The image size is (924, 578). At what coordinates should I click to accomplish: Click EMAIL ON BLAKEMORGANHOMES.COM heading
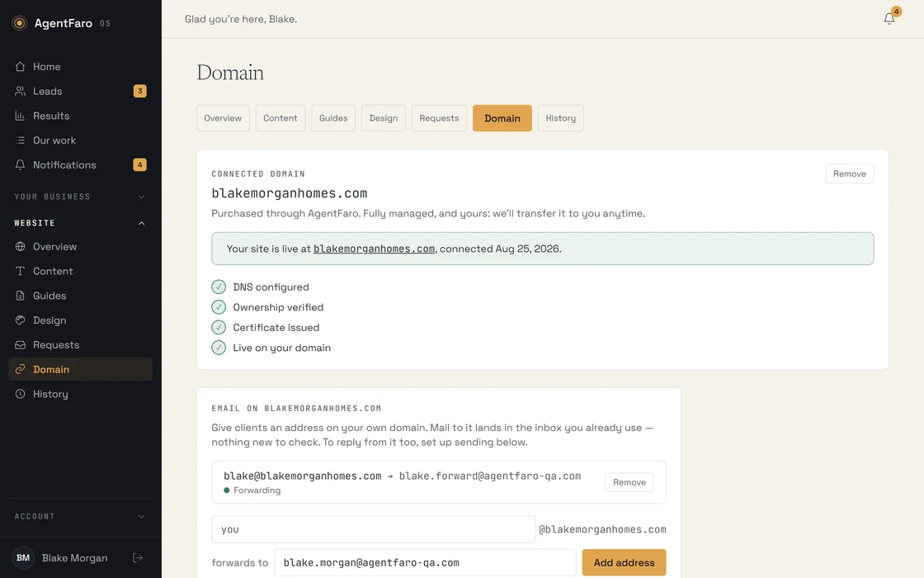point(296,408)
